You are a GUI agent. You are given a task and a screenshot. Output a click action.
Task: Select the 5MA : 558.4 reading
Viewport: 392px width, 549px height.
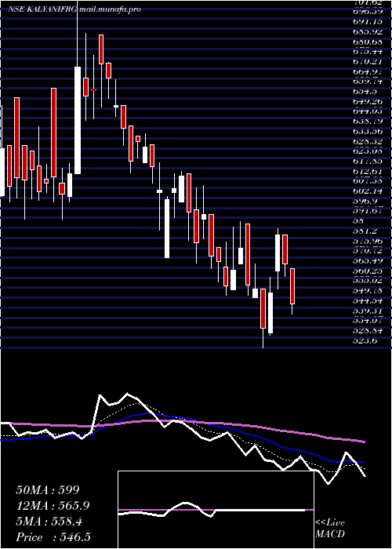[49, 522]
